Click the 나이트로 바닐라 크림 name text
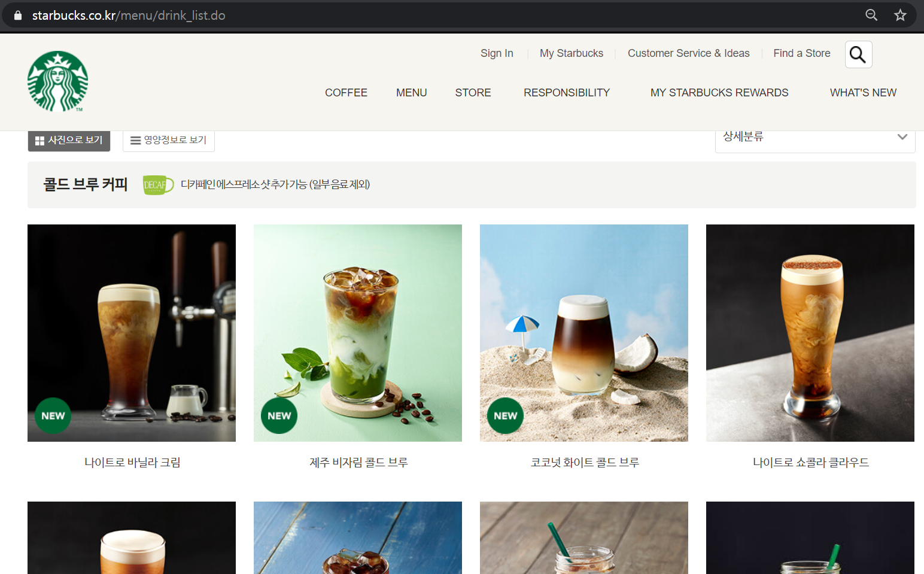The height and width of the screenshot is (574, 924). [x=132, y=463]
